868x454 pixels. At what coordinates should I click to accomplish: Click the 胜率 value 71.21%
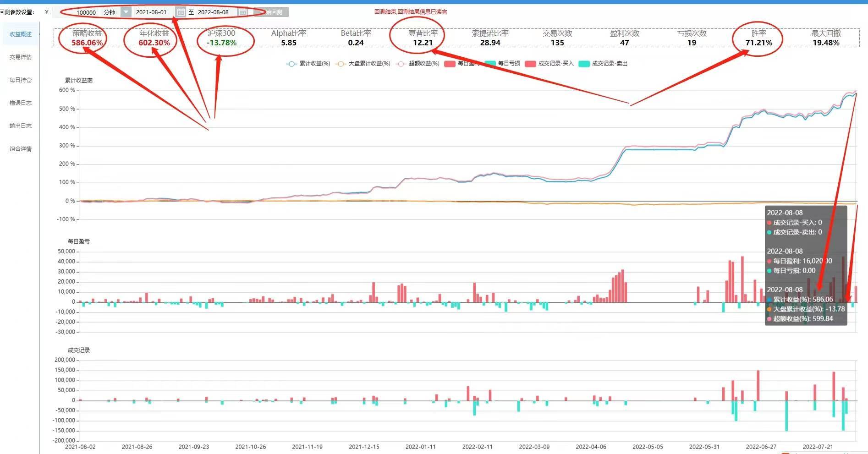click(759, 43)
